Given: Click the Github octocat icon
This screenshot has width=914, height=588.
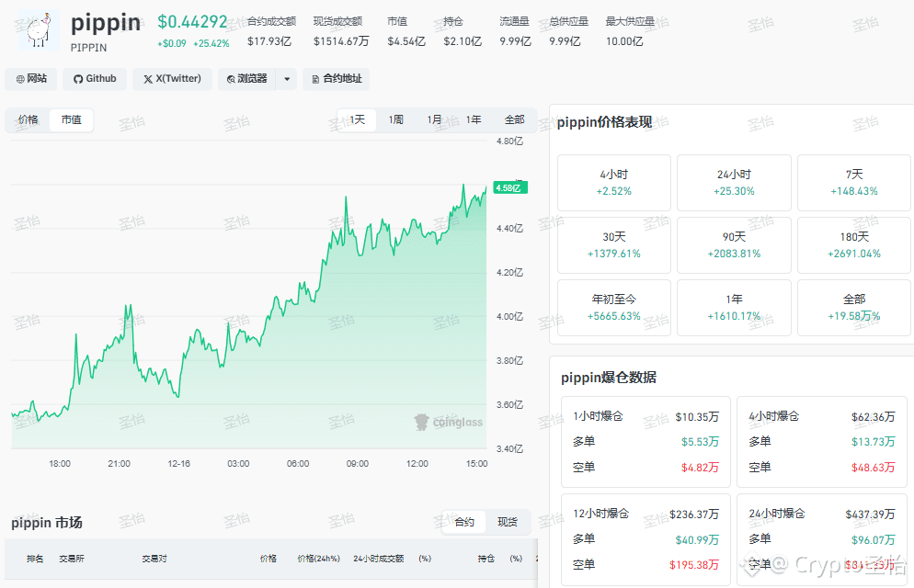Looking at the screenshot, I should (78, 79).
